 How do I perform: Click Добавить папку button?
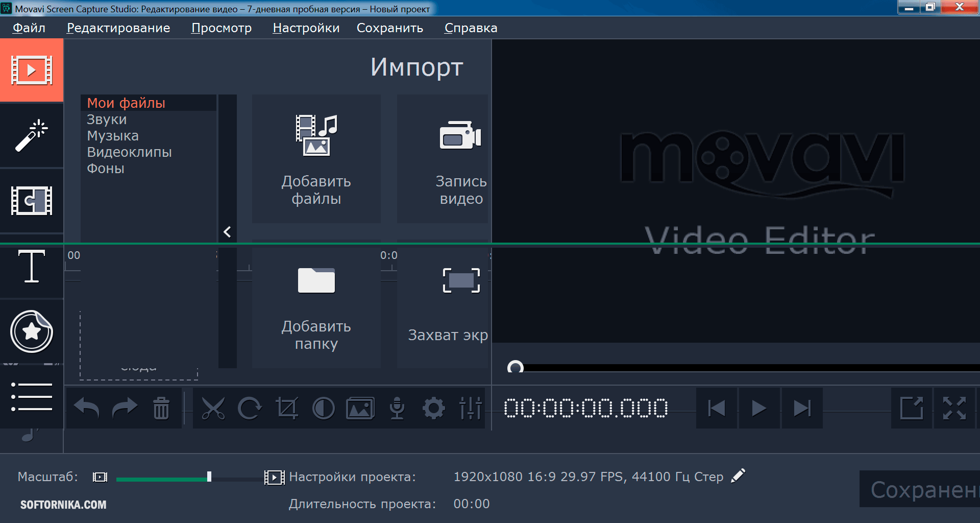tap(316, 304)
